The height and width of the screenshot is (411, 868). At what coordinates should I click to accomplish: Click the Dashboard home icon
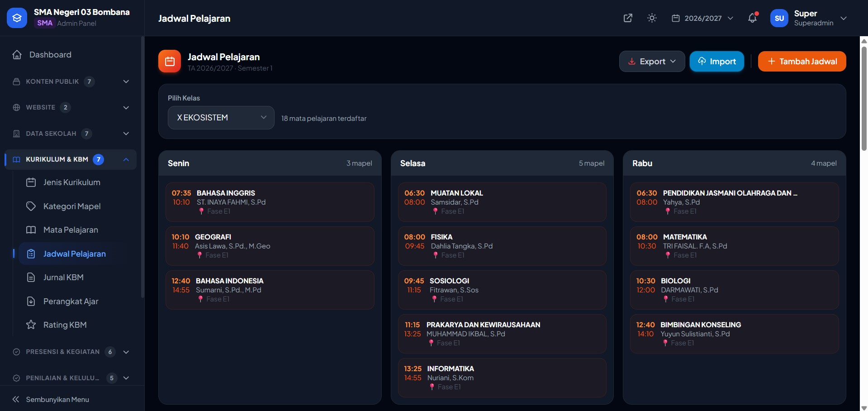17,55
